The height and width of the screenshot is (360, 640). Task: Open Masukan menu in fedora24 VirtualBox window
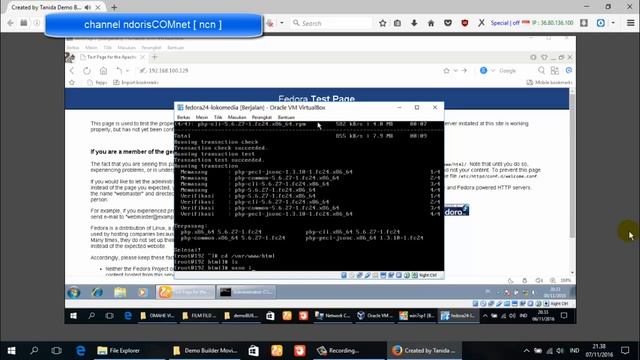237,117
